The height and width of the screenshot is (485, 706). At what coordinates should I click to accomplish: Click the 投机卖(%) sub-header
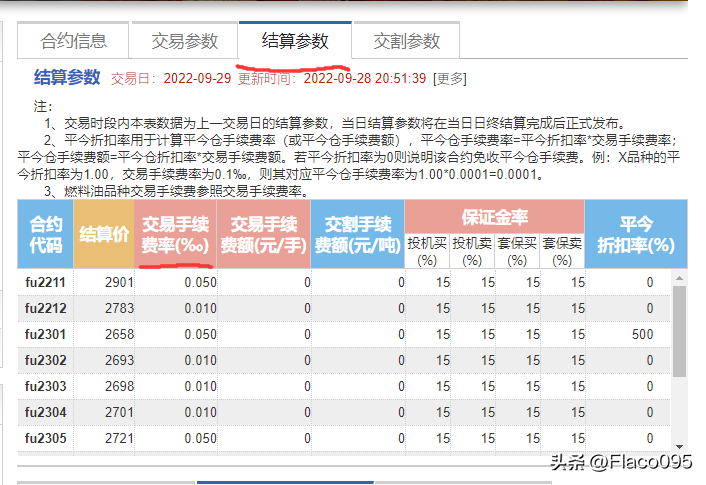click(x=472, y=251)
